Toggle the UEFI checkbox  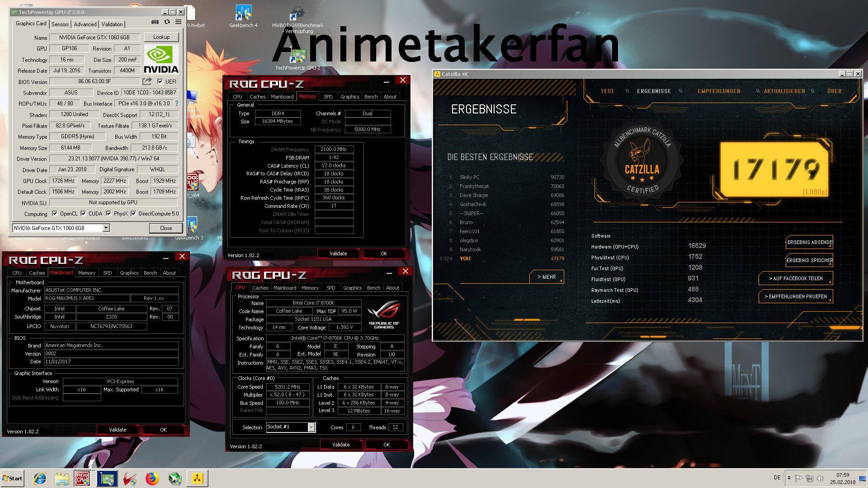pyautogui.click(x=160, y=82)
